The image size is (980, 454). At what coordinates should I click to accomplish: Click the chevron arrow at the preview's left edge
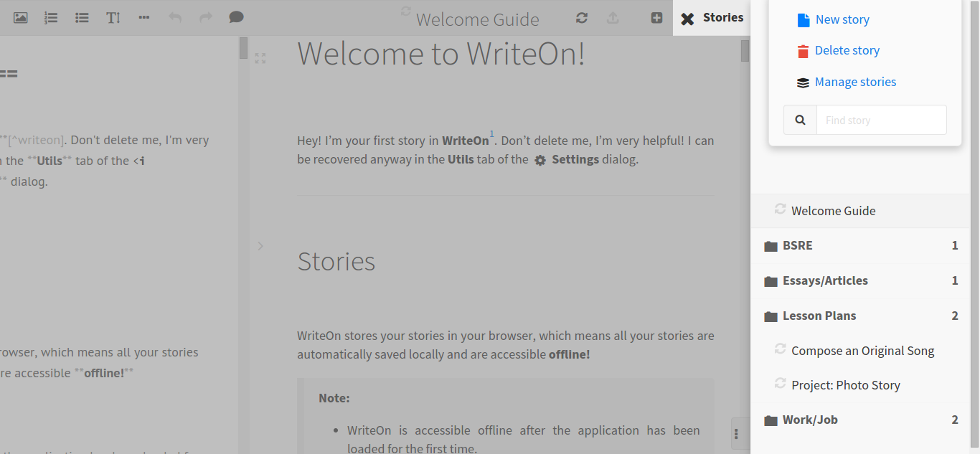tap(260, 246)
